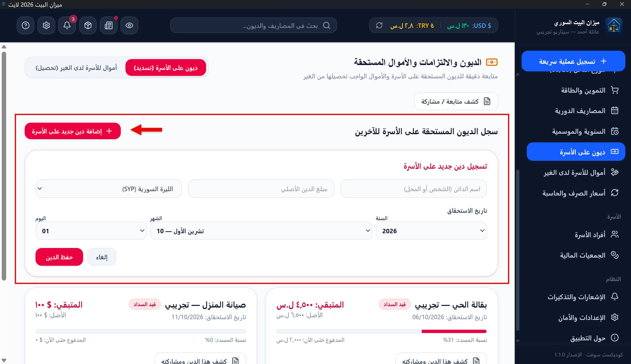Screen dimensions: 631x364
Task: Click plus icon in إضافة دين جديد button
Action: tap(109, 131)
